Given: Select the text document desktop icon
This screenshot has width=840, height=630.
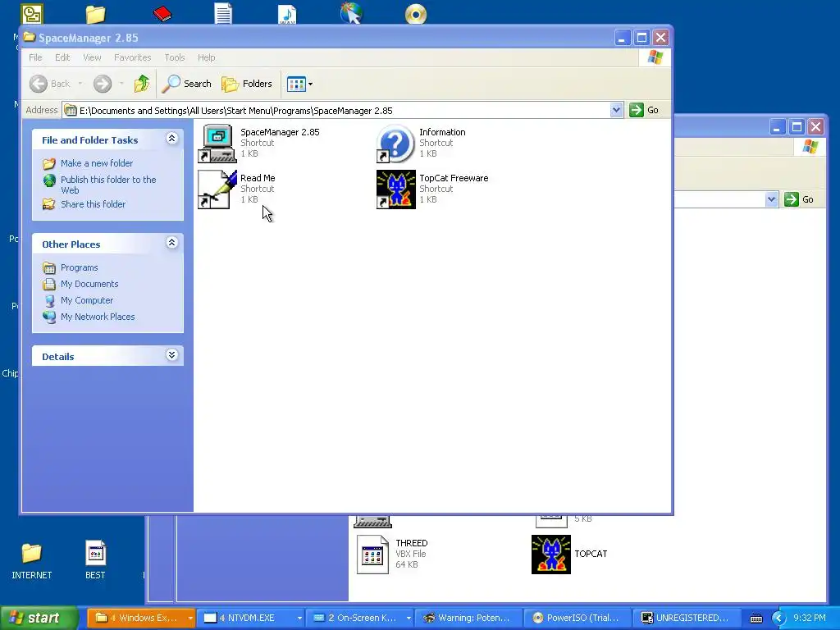Looking at the screenshot, I should pos(223,14).
